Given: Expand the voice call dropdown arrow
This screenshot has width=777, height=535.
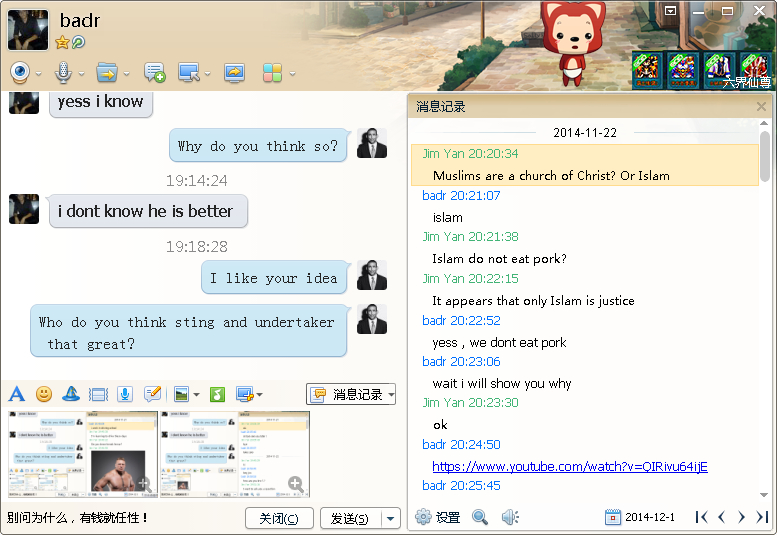Looking at the screenshot, I should [x=81, y=74].
